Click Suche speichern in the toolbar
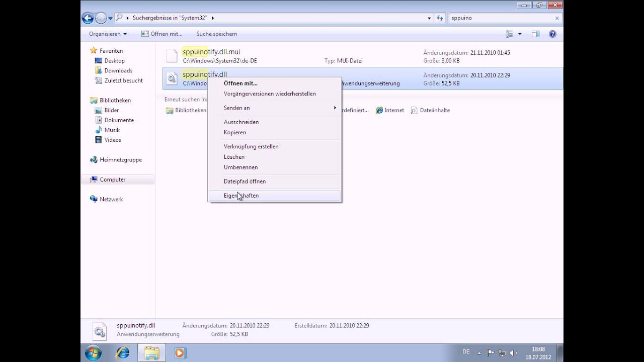Image resolution: width=644 pixels, height=362 pixels. coord(216,34)
